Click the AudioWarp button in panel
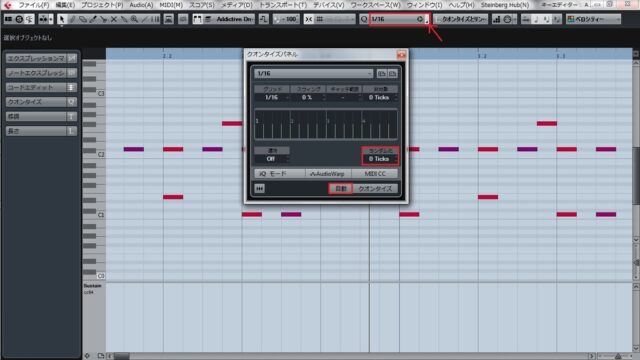Image resolution: width=640 pixels, height=360 pixels. [x=329, y=173]
